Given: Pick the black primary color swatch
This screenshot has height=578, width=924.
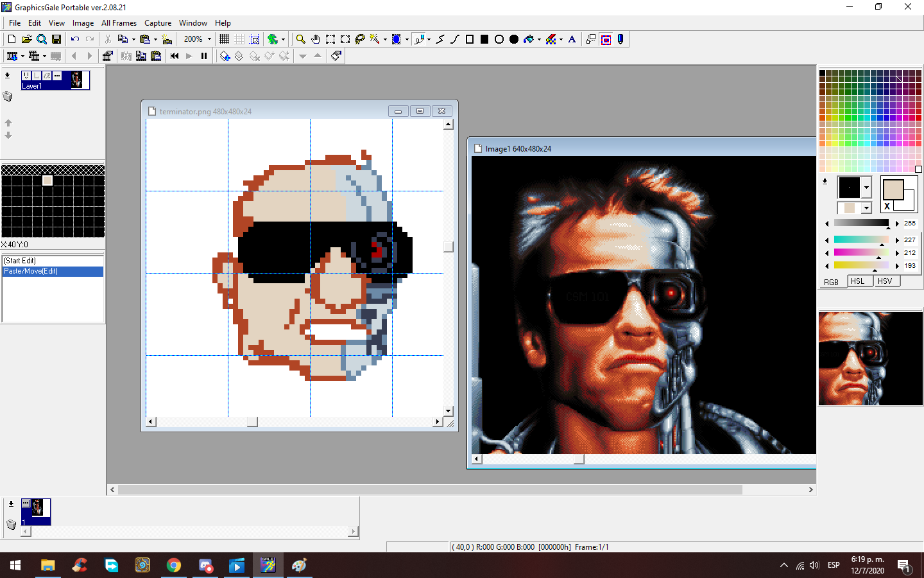Looking at the screenshot, I should pyautogui.click(x=850, y=188).
